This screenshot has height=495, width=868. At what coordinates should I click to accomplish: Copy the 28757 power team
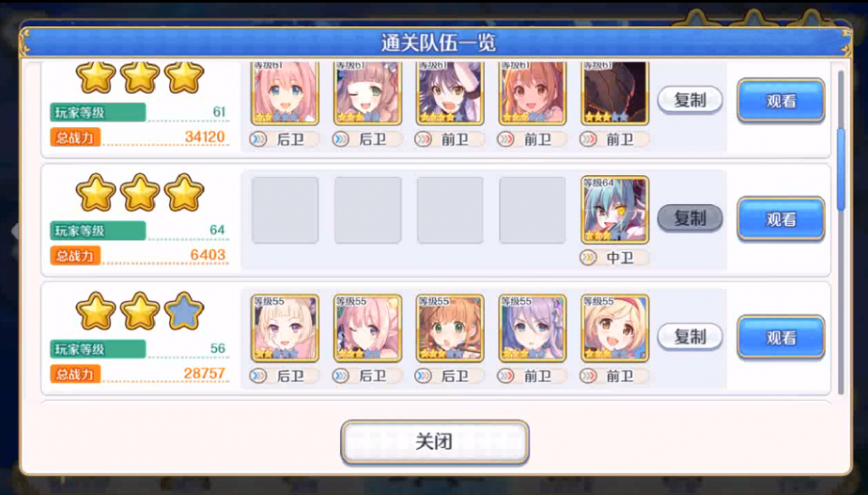click(x=690, y=336)
